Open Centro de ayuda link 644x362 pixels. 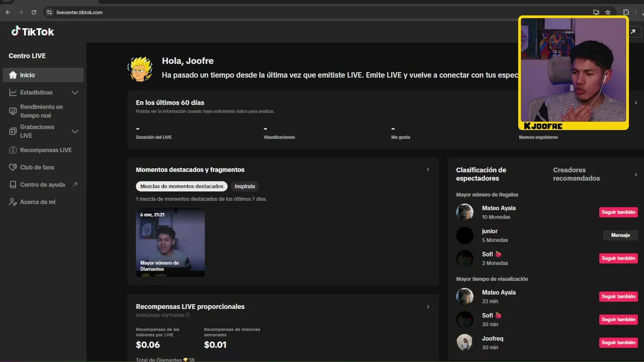tap(43, 185)
